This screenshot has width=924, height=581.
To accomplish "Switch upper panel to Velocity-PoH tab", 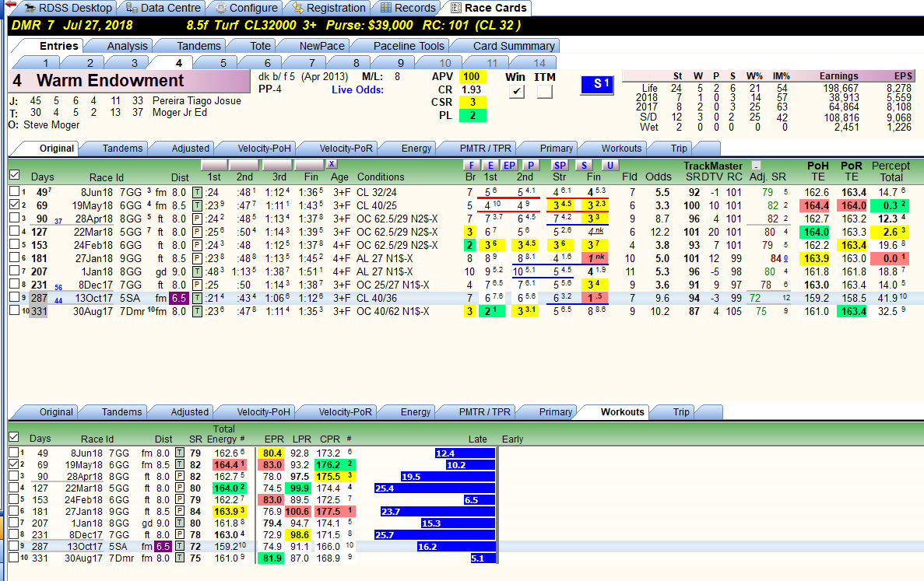I will pyautogui.click(x=264, y=149).
